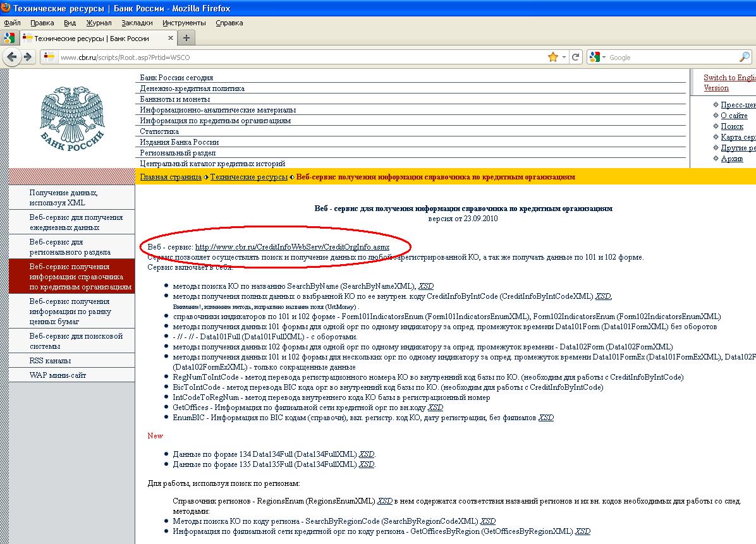Open XSD link for SearchByRegionCode method
The width and height of the screenshot is (756, 544).
pyautogui.click(x=488, y=521)
